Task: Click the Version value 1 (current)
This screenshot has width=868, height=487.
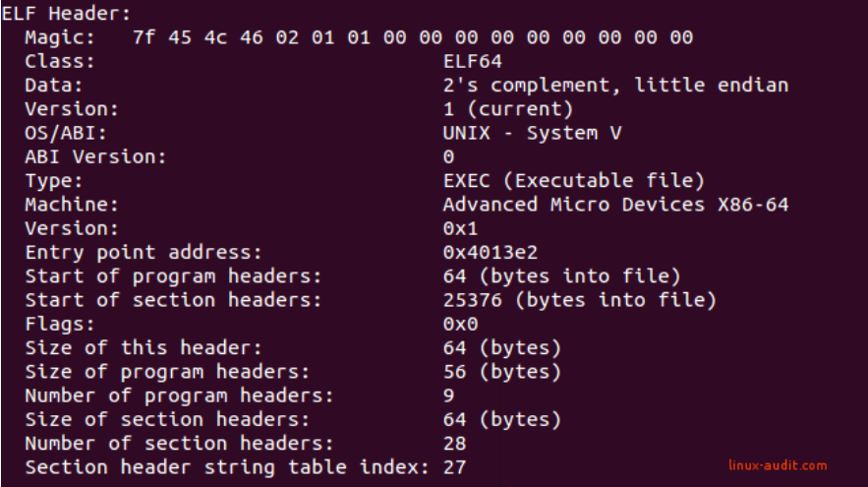Action: pos(507,109)
